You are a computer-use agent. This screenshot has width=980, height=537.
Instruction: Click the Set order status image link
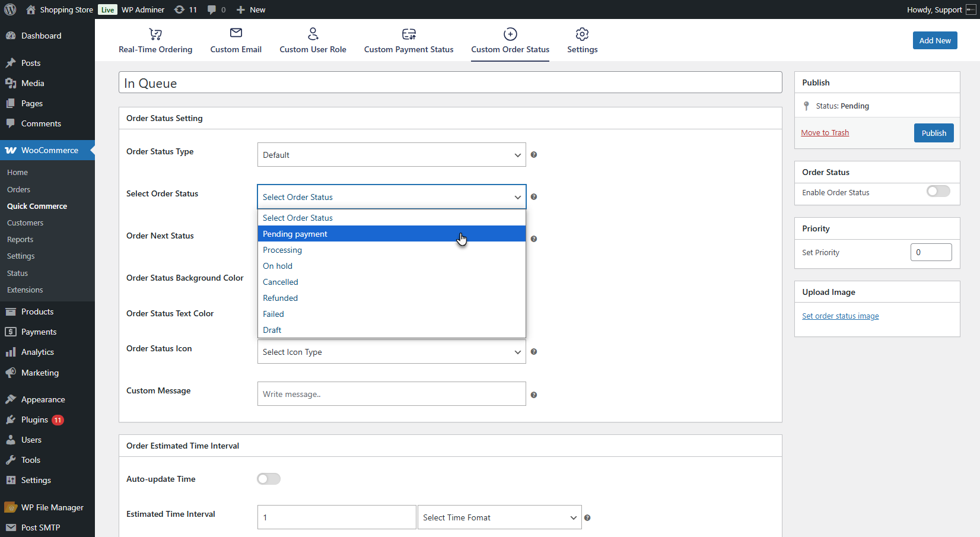coord(840,316)
